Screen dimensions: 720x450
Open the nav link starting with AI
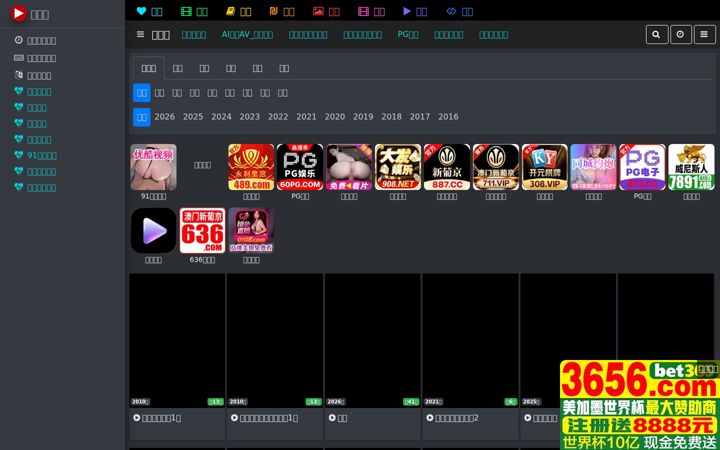pyautogui.click(x=247, y=34)
